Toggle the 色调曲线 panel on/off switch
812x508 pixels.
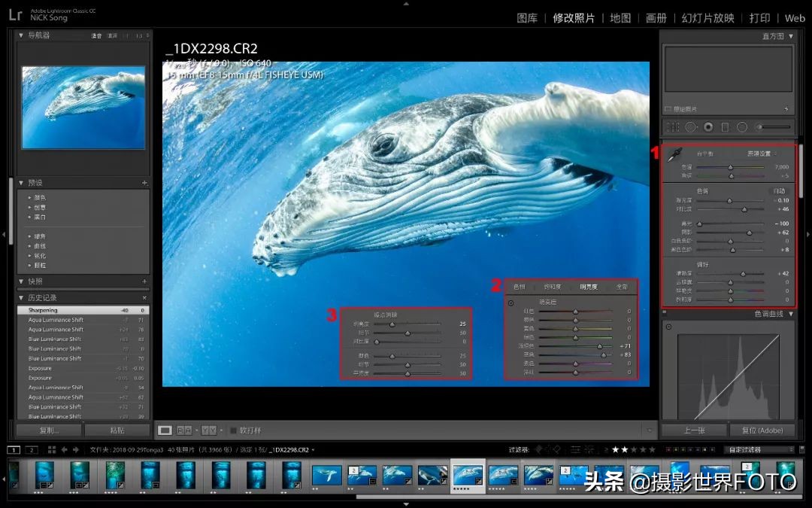tap(665, 313)
